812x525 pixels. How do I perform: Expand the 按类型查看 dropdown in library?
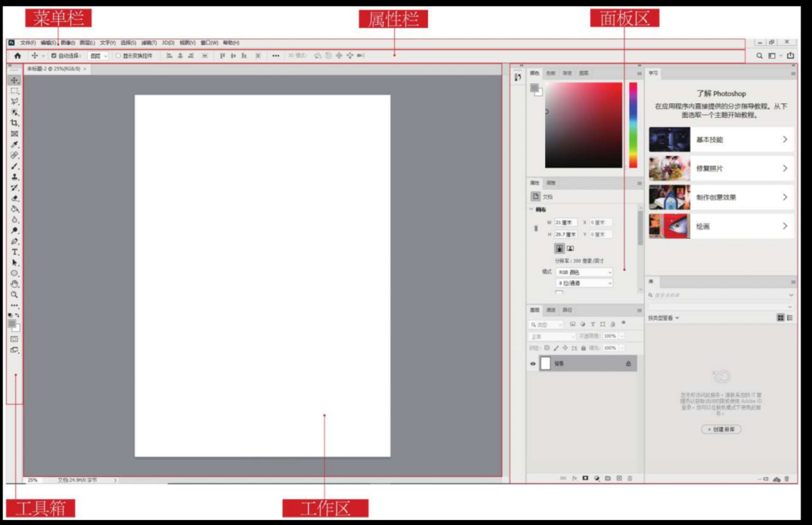(663, 318)
